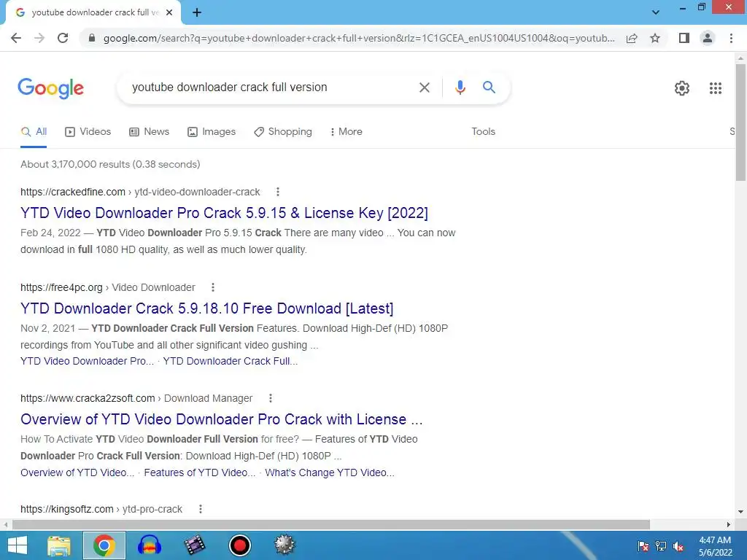Start voice search with microphone
747x560 pixels.
coord(460,87)
